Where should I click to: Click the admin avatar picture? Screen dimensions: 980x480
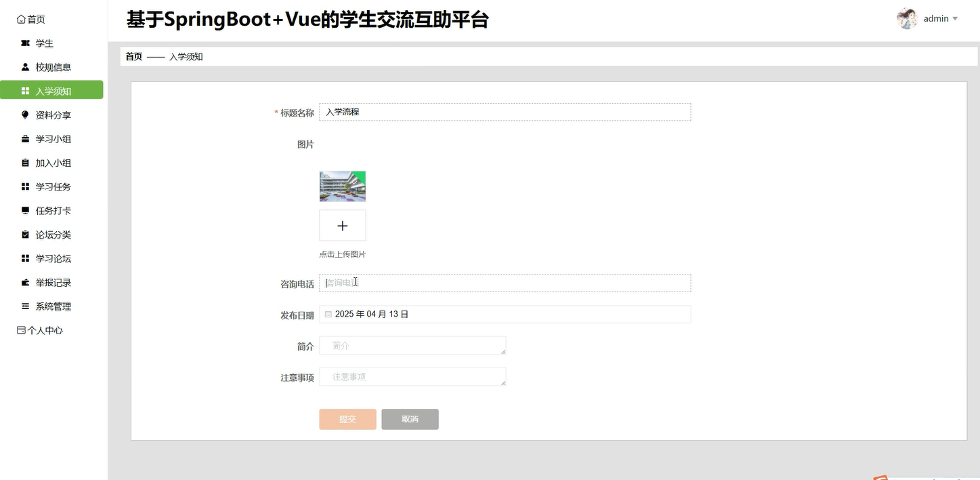coord(907,19)
